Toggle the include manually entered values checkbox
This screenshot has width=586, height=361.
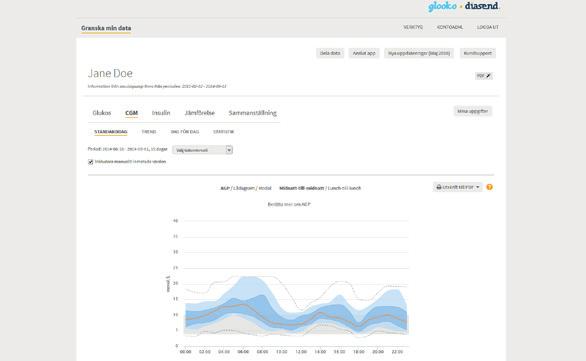[90, 162]
